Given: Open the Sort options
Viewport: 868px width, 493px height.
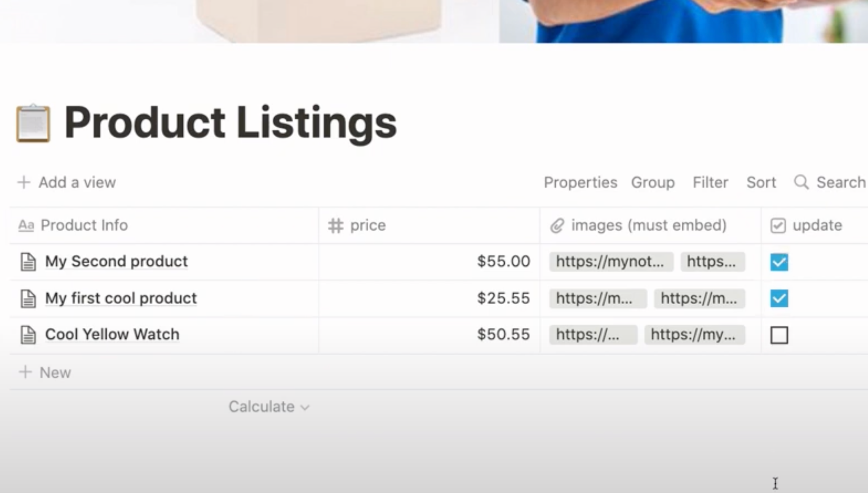Looking at the screenshot, I should 761,182.
